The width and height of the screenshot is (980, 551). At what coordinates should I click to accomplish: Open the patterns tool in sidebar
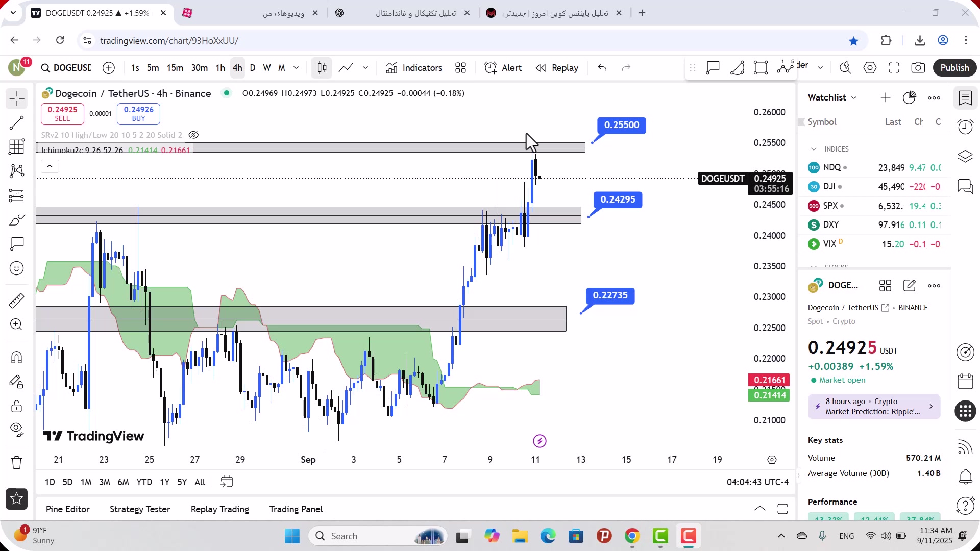(16, 171)
